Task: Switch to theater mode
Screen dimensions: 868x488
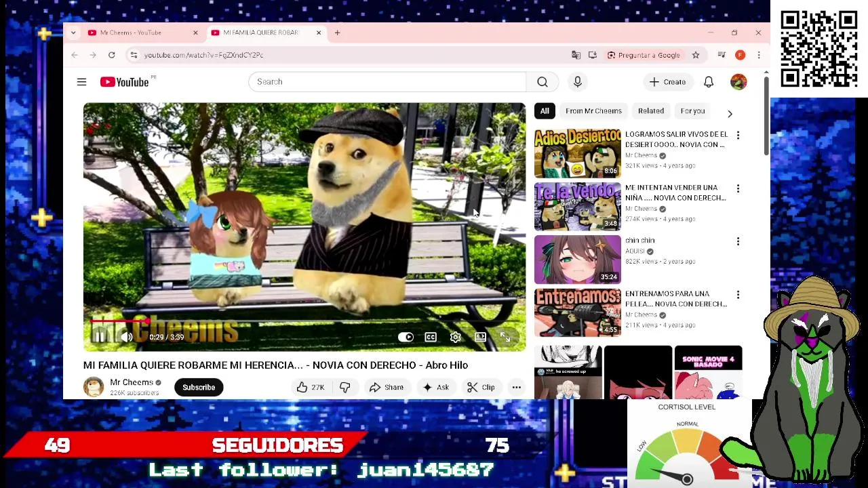Action: 480,337
